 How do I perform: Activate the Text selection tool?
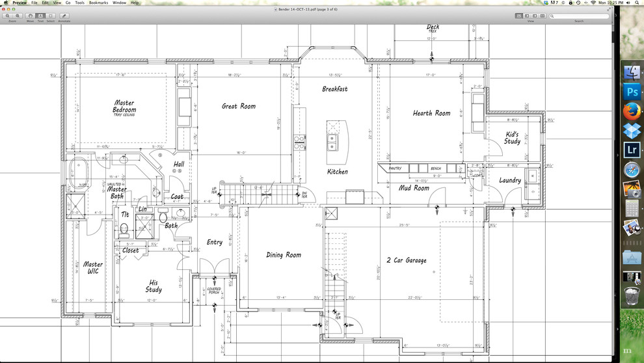coord(40,16)
